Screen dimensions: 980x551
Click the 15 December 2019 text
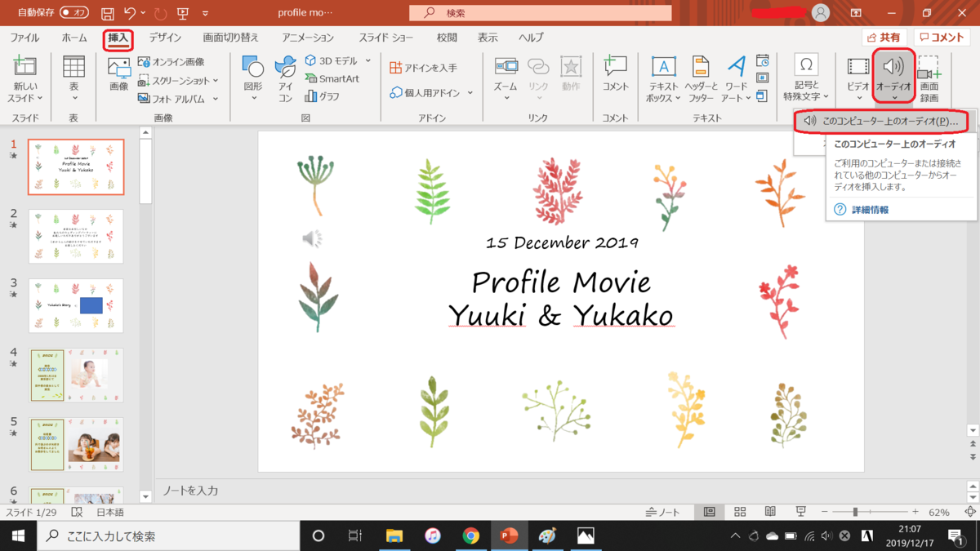click(x=562, y=242)
